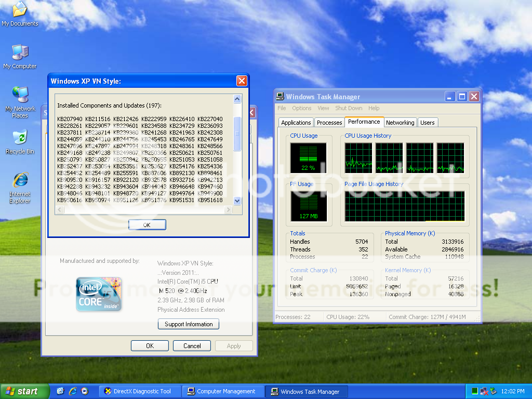
Task: Open the My Documents desktop icon
Action: tap(20, 14)
